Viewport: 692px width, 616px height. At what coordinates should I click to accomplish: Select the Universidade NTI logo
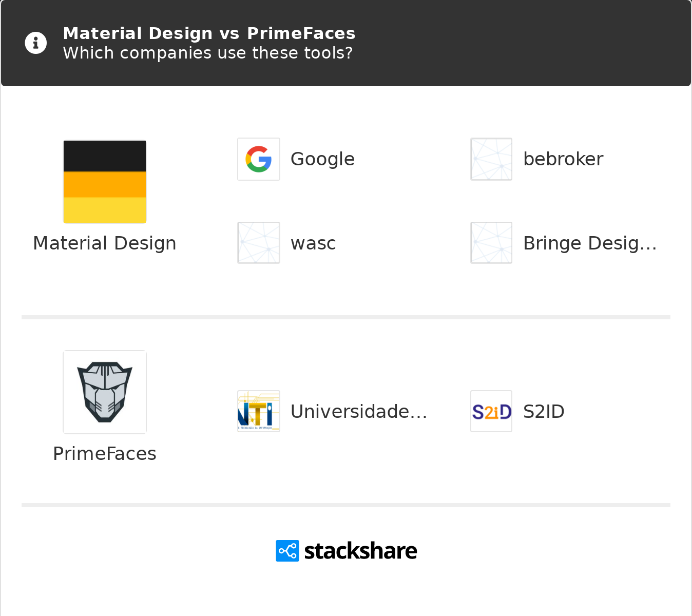[x=259, y=411]
